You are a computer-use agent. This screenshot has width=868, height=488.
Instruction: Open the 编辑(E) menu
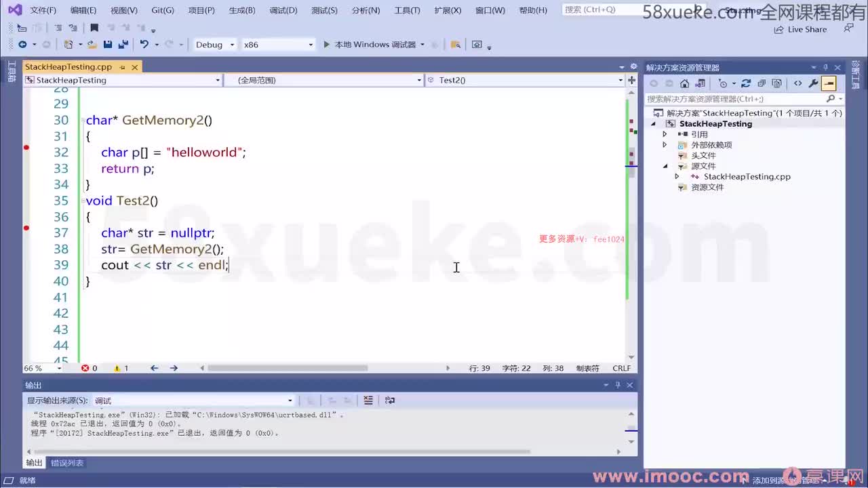click(83, 10)
